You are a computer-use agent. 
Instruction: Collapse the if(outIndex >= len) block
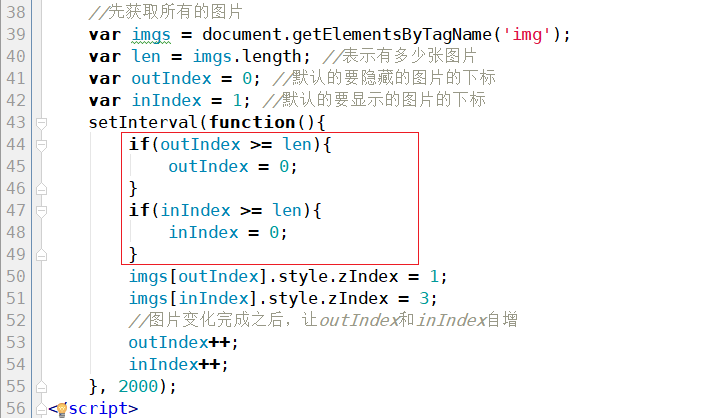41,145
